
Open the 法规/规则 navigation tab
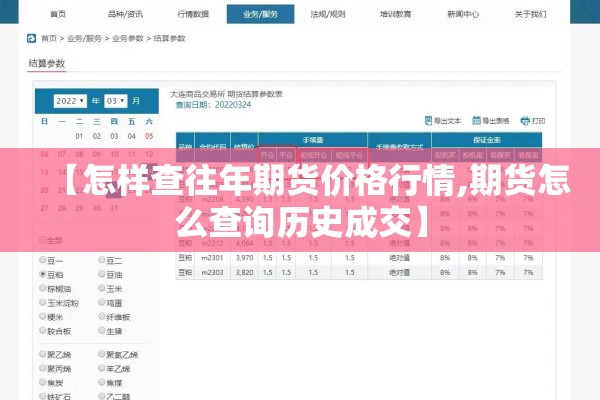click(328, 14)
